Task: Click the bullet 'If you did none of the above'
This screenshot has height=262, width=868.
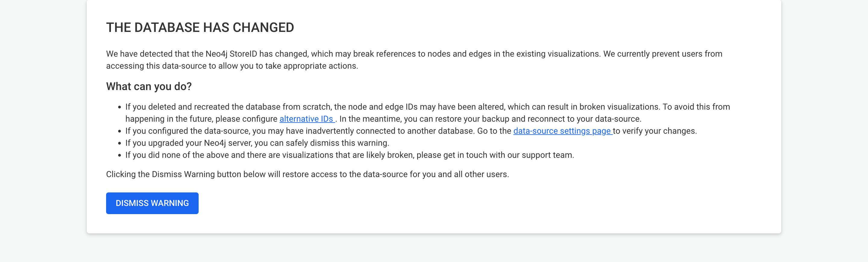Action: pyautogui.click(x=350, y=155)
